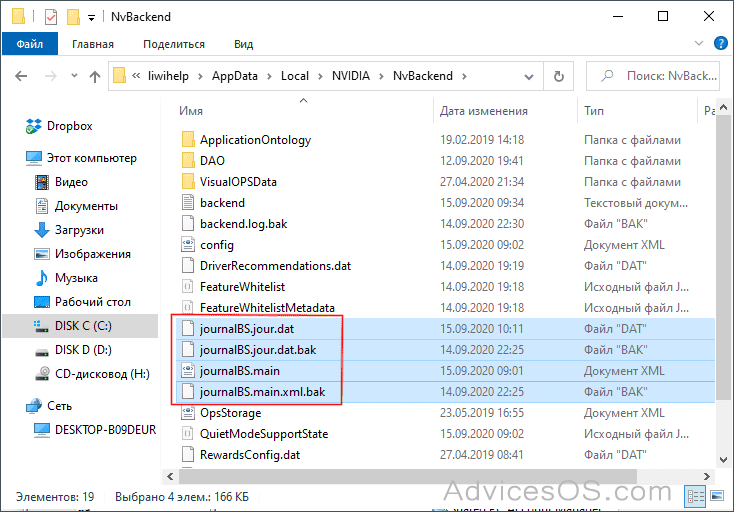
Task: Switch to large icons view in status bar
Action: pyautogui.click(x=717, y=497)
